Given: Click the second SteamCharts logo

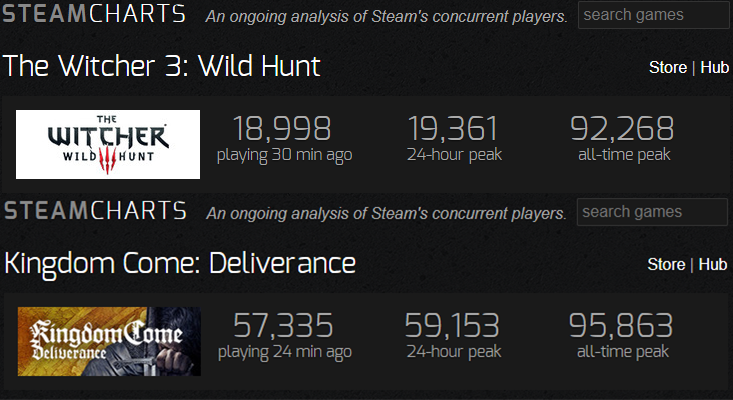Looking at the screenshot, I should [x=95, y=211].
